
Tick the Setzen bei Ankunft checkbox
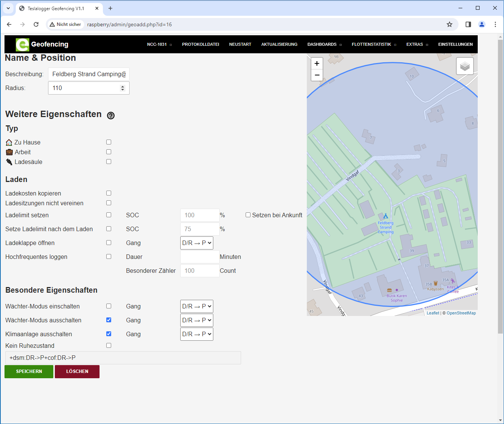pyautogui.click(x=248, y=215)
